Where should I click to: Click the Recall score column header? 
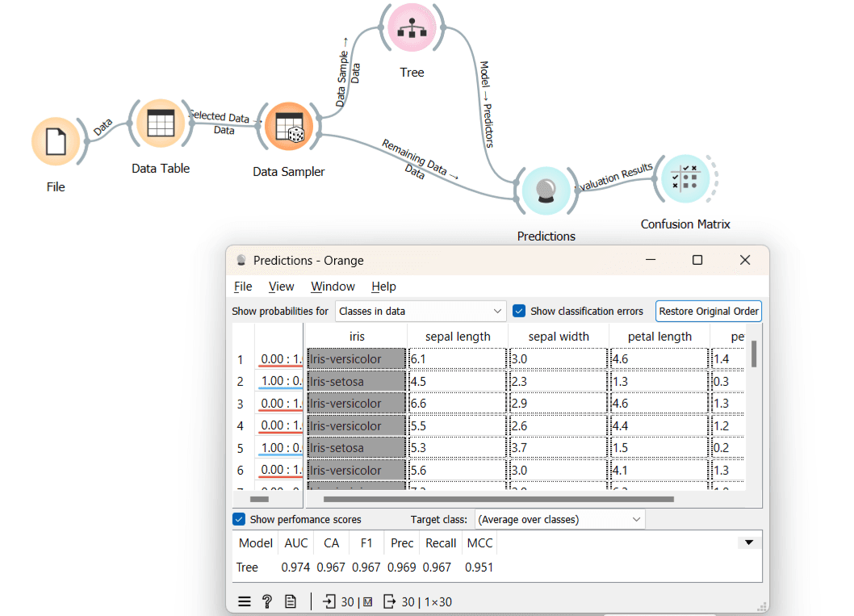(x=441, y=543)
